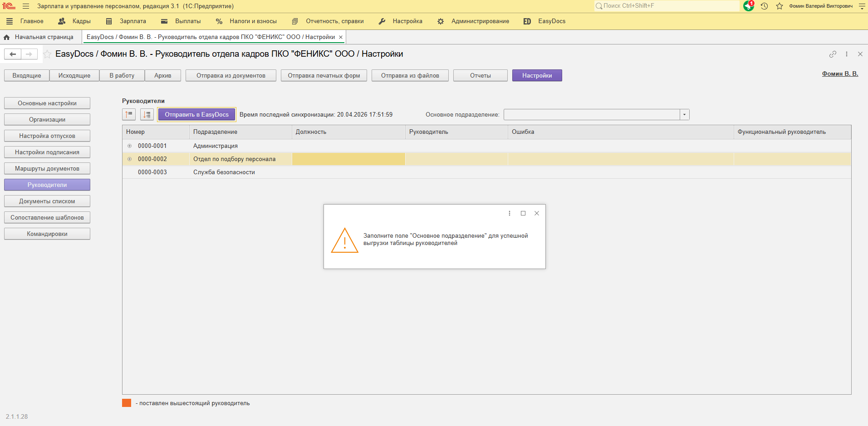
Task: Open service settings icon at top right
Action: pos(862,6)
